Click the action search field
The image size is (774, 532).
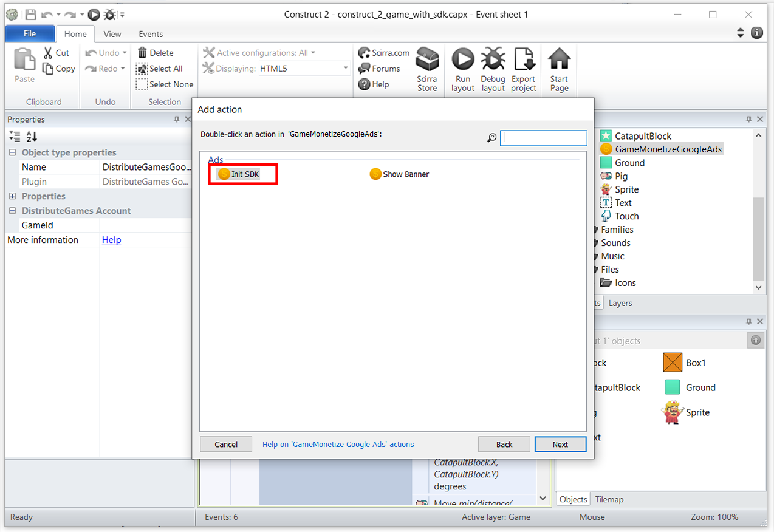pyautogui.click(x=543, y=138)
